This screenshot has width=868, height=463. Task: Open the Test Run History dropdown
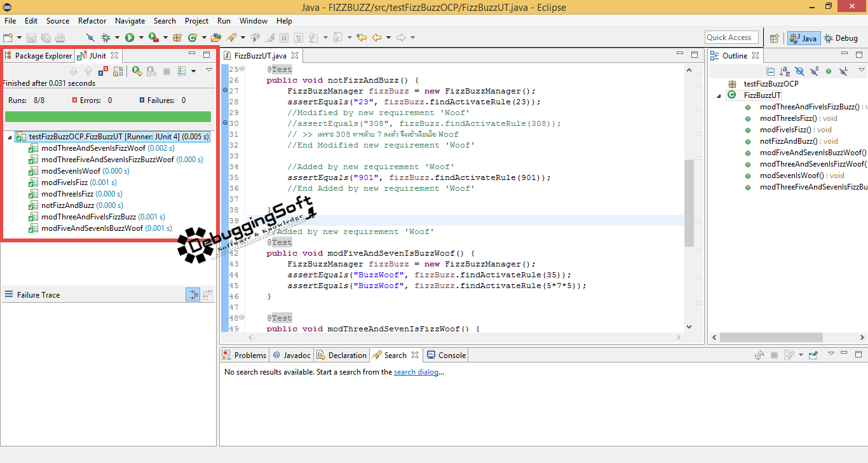(194, 71)
